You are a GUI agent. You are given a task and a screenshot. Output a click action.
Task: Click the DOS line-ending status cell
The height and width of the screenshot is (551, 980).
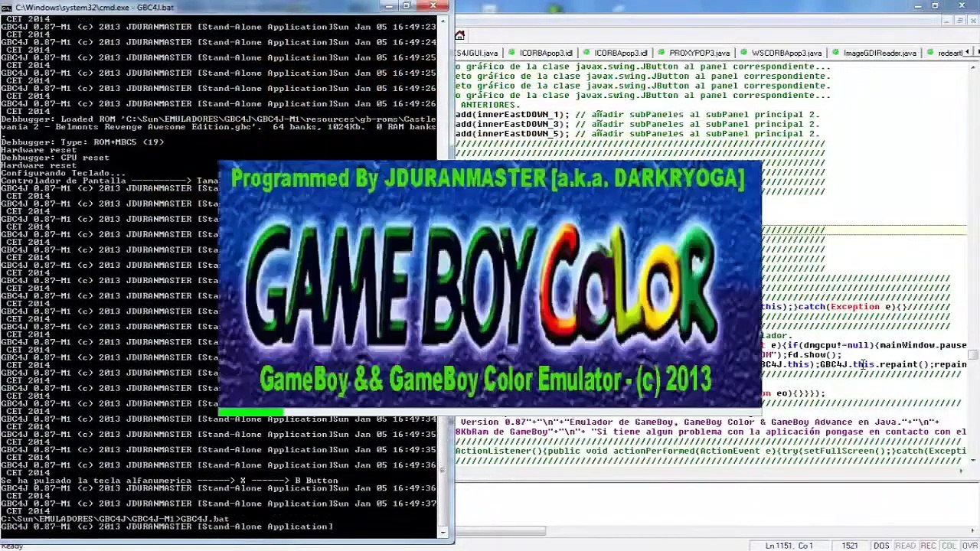click(881, 546)
